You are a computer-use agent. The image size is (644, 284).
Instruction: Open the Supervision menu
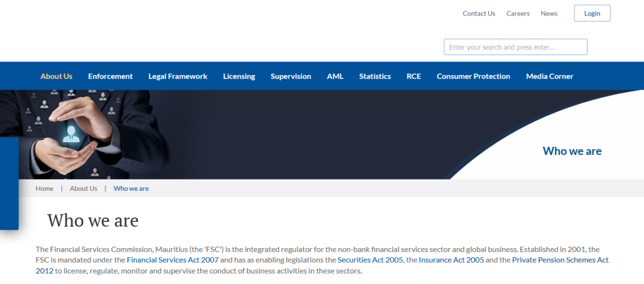(x=291, y=76)
